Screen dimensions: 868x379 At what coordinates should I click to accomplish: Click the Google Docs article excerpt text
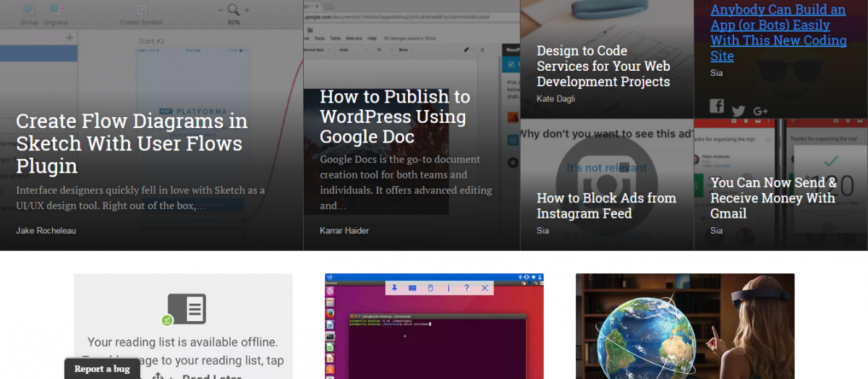406,182
